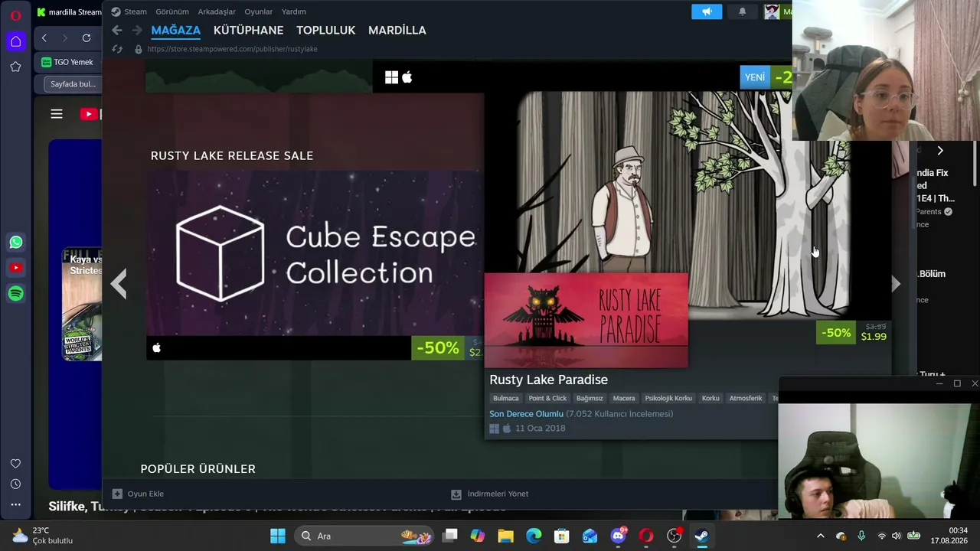Image resolution: width=980 pixels, height=551 pixels.
Task: Click İndirmeleri Yönet label
Action: (x=498, y=494)
